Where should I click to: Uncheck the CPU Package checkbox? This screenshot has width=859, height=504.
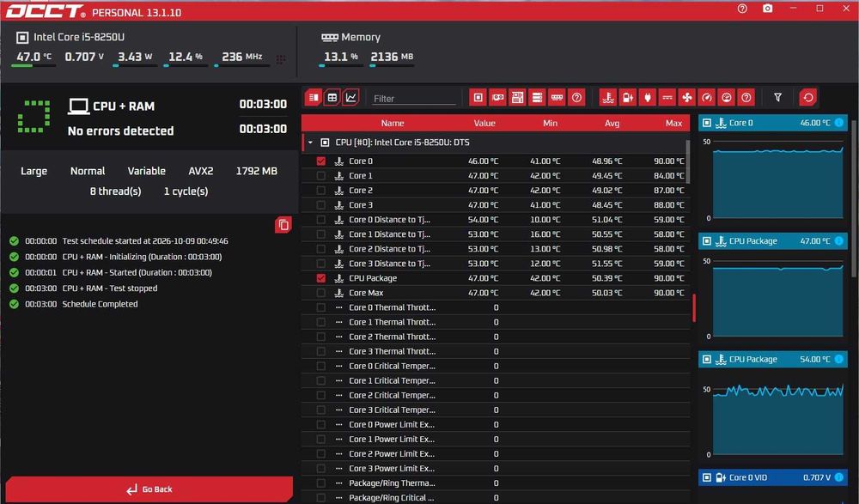(321, 278)
